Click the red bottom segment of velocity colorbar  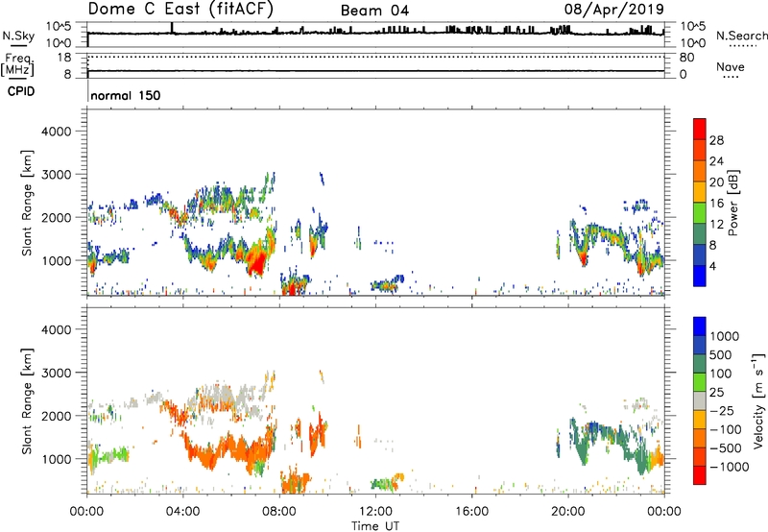pyautogui.click(x=700, y=475)
